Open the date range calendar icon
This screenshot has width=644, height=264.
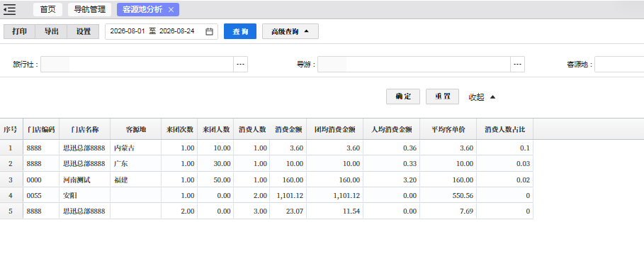point(209,32)
